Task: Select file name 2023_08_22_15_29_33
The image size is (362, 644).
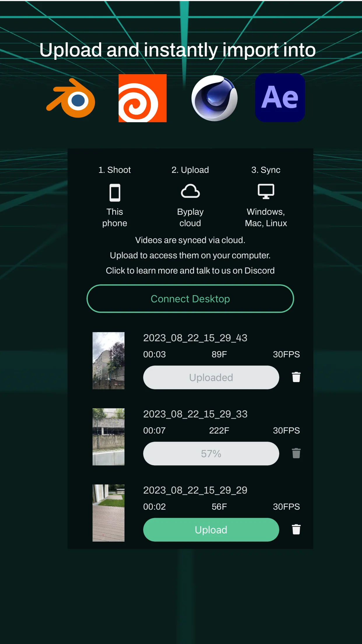Action: [x=195, y=414]
